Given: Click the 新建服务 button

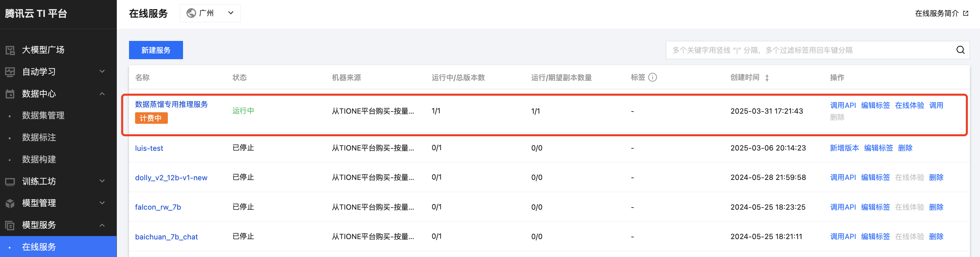Looking at the screenshot, I should [x=156, y=50].
